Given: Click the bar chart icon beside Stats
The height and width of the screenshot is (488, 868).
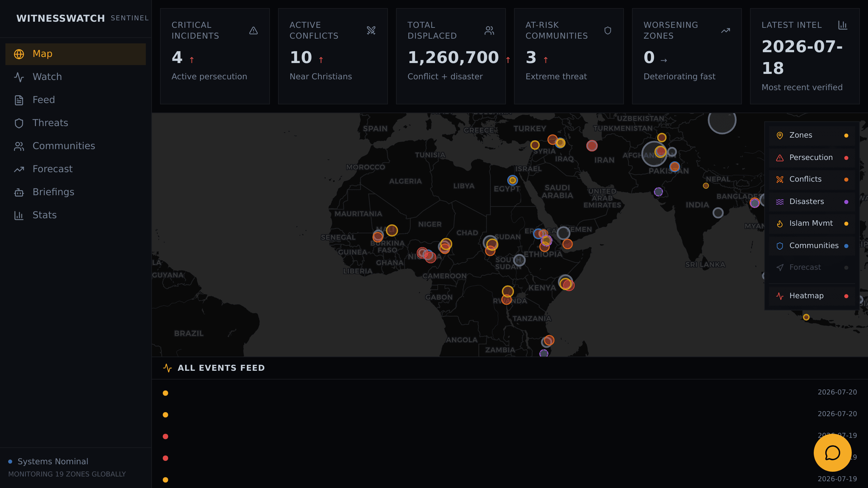Looking at the screenshot, I should 19,216.
